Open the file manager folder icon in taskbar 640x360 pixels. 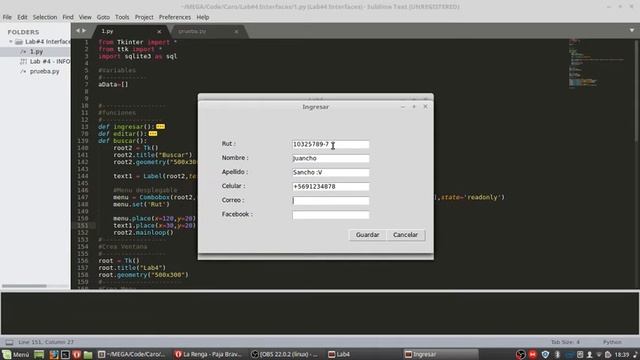pyautogui.click(x=88, y=354)
